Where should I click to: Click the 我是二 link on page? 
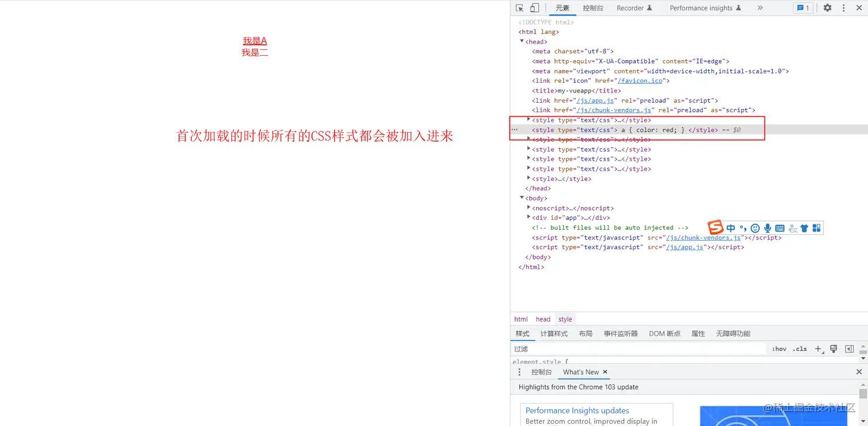click(255, 52)
